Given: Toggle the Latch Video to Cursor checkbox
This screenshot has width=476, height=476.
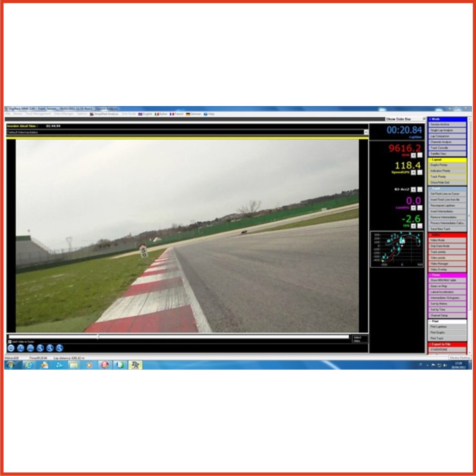Looking at the screenshot, I should tap(10, 342).
